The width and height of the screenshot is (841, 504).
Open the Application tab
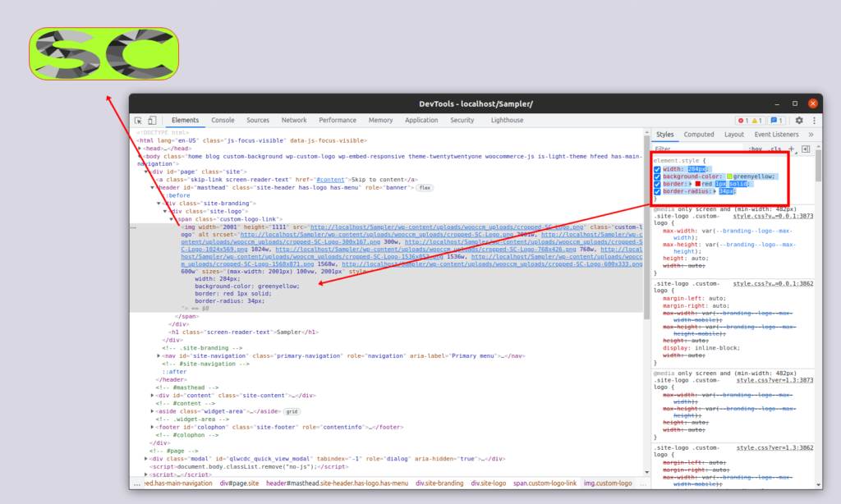421,121
